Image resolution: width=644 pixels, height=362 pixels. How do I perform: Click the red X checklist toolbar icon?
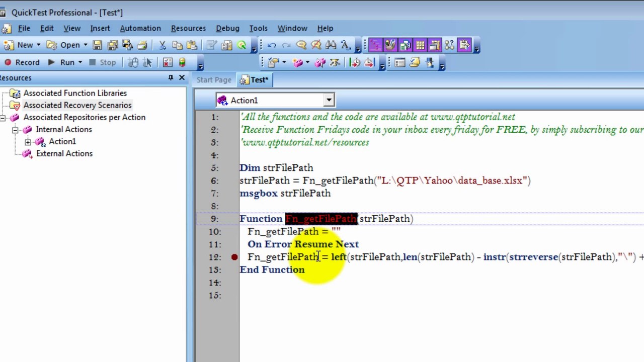[168, 62]
